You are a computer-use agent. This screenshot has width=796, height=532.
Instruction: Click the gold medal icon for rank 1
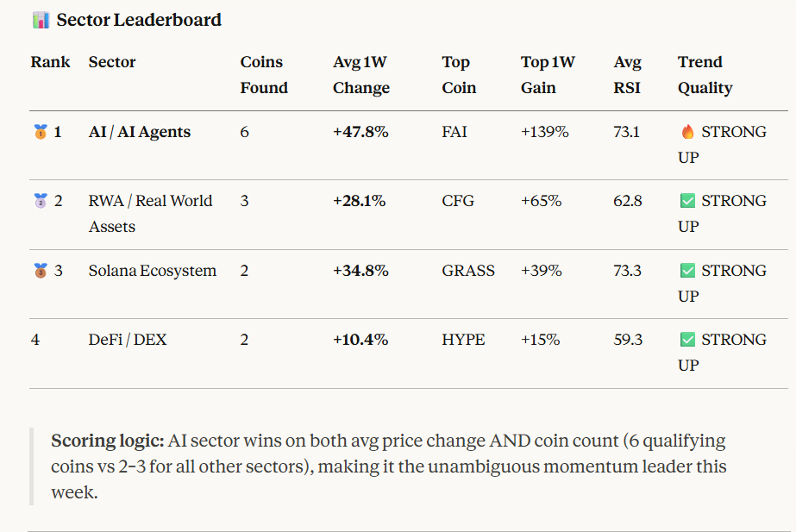click(41, 133)
